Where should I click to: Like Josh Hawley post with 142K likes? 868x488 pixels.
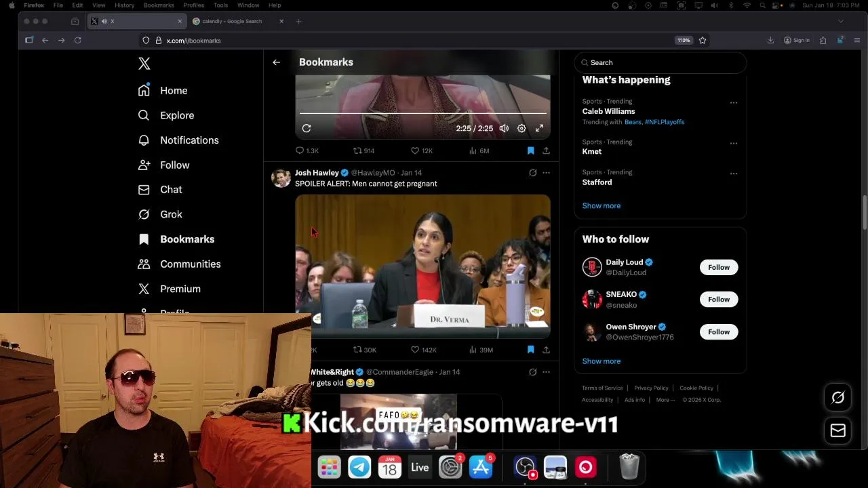(424, 350)
